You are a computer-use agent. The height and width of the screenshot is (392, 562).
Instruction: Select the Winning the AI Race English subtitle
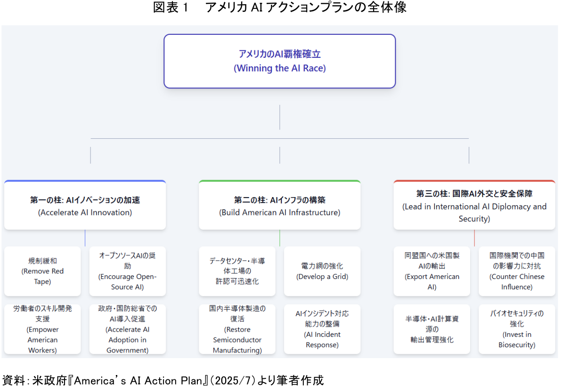[x=279, y=68]
